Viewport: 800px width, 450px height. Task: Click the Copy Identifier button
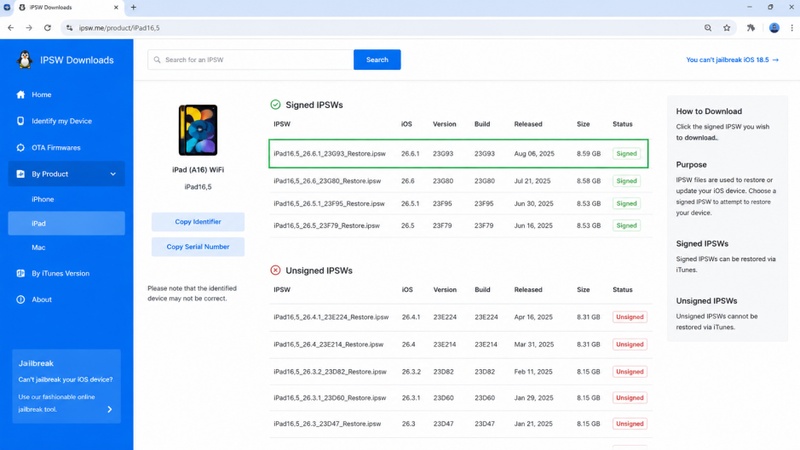click(198, 222)
